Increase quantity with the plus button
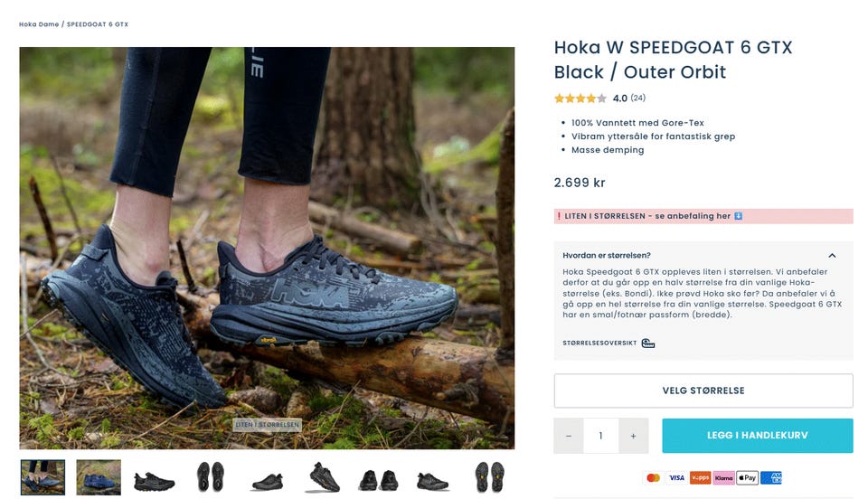 click(x=633, y=436)
